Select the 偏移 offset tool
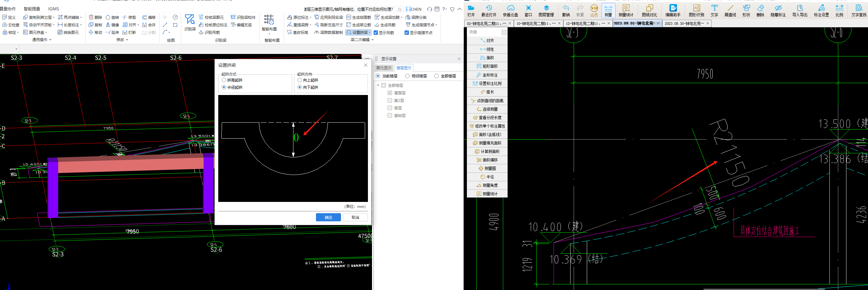This screenshot has width=868, height=290. pyautogui.click(x=149, y=17)
